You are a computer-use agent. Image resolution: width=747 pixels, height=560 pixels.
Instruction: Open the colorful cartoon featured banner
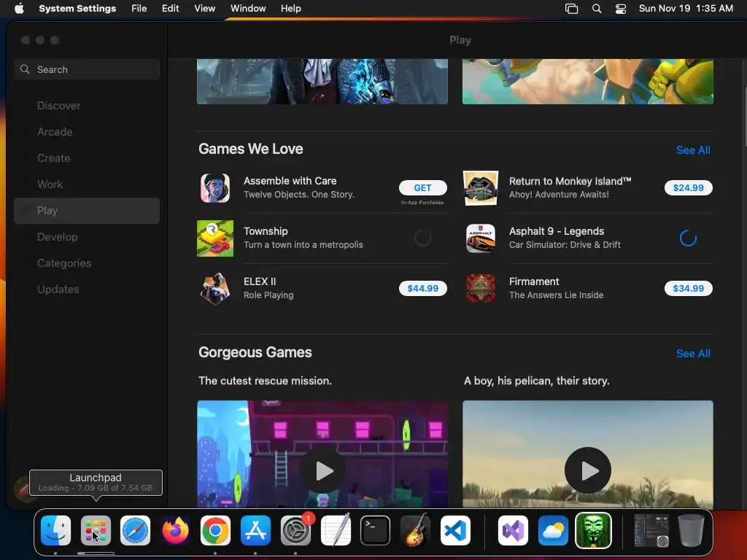(588, 82)
